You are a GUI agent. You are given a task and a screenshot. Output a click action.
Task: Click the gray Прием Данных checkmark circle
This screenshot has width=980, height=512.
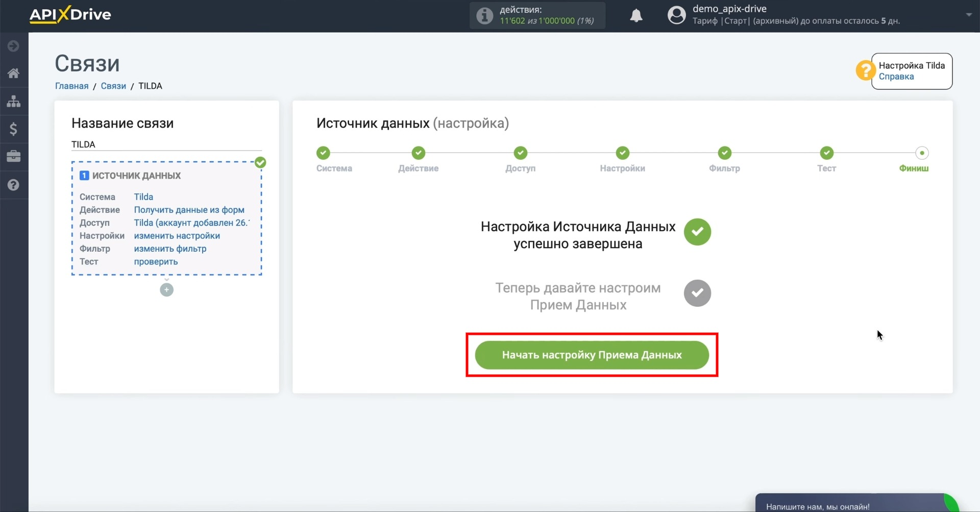pyautogui.click(x=697, y=293)
